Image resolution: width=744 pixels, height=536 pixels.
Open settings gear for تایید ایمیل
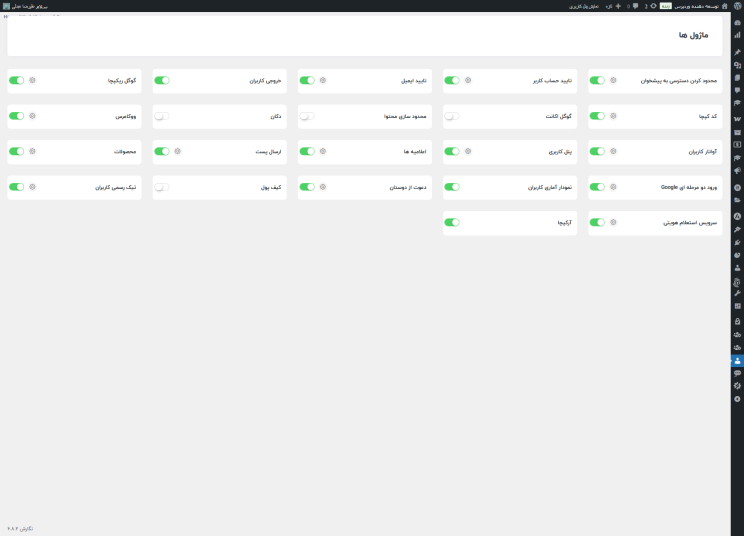click(323, 80)
